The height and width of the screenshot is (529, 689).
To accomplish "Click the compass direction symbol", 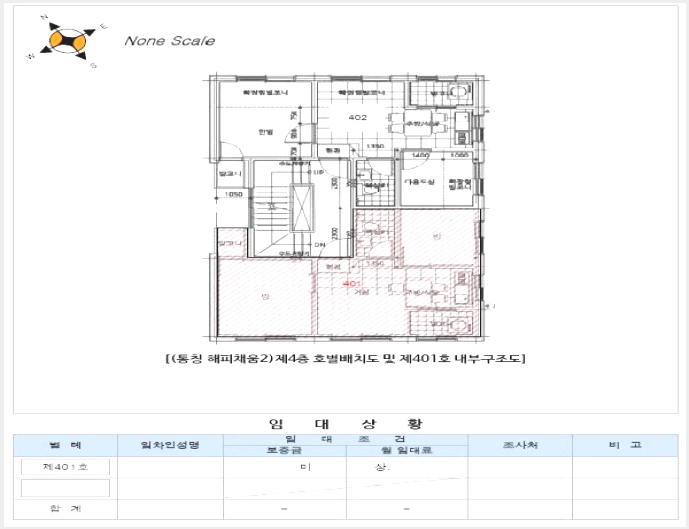I will click(68, 41).
